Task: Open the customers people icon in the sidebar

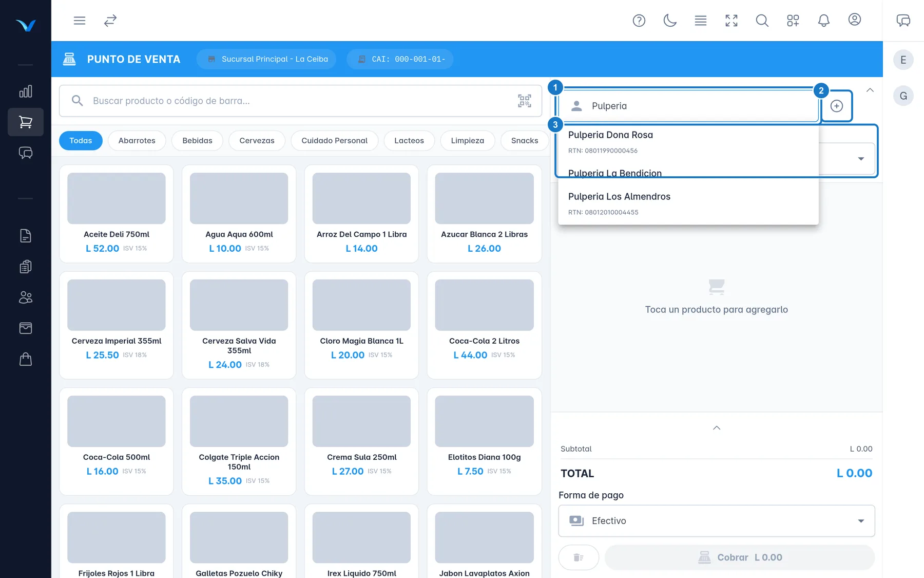Action: pos(26,297)
